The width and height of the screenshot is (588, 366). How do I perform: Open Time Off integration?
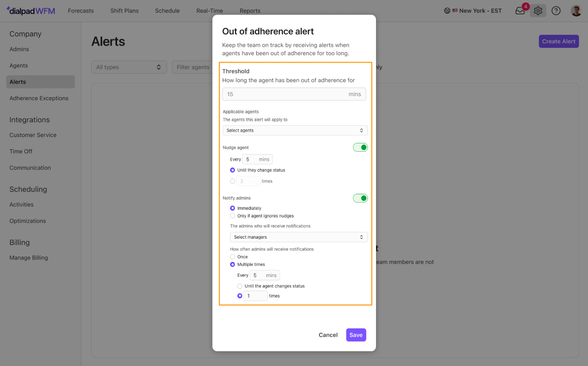point(21,151)
